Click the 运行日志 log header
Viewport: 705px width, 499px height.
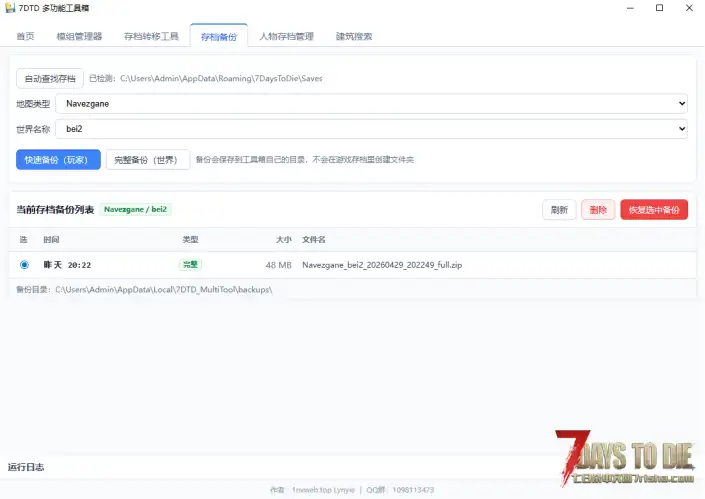(x=26, y=467)
